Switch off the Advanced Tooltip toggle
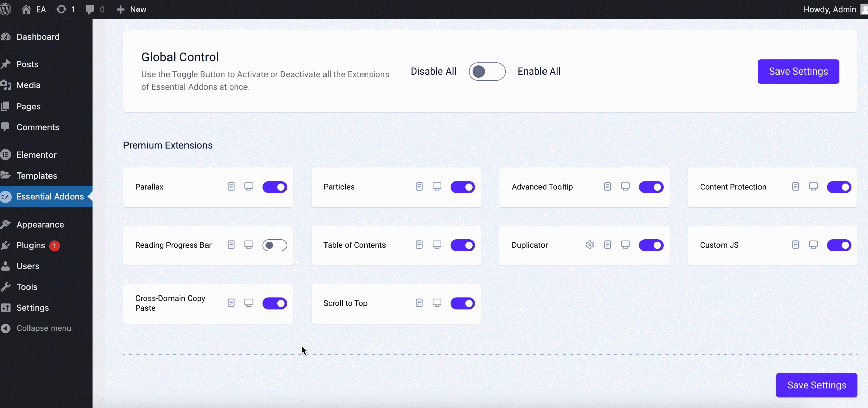Viewport: 868px width, 408px height. coord(651,187)
